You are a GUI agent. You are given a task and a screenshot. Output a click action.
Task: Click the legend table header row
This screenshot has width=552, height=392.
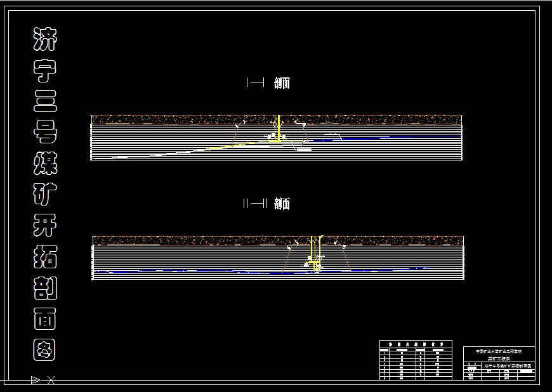pos(416,344)
